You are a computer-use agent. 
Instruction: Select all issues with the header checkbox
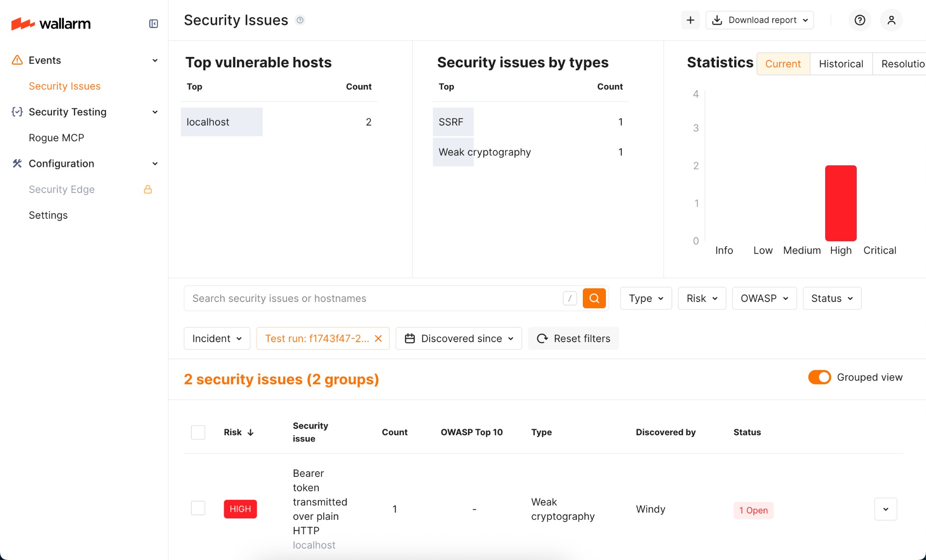[x=198, y=432]
